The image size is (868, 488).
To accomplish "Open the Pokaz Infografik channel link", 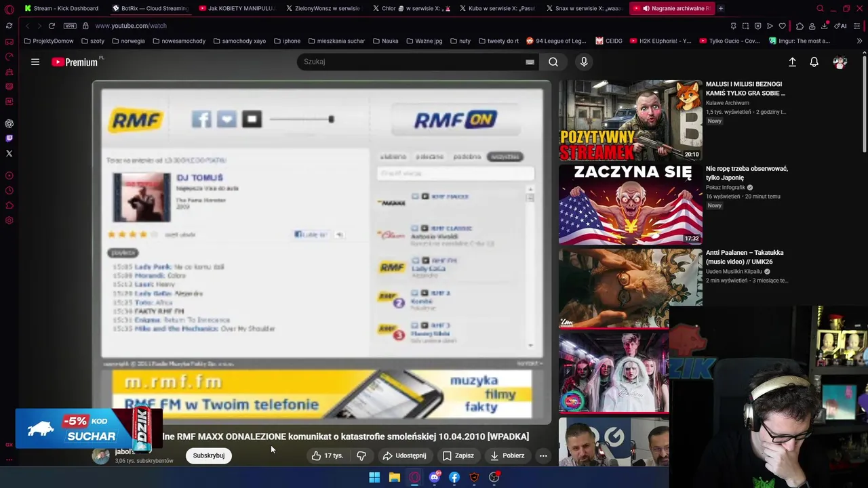I will (726, 187).
